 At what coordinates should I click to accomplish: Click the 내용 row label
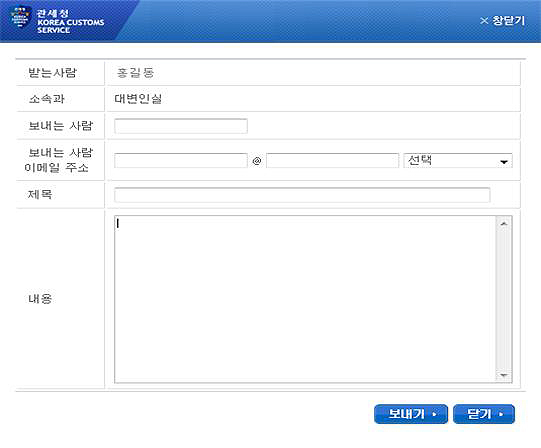pos(40,299)
